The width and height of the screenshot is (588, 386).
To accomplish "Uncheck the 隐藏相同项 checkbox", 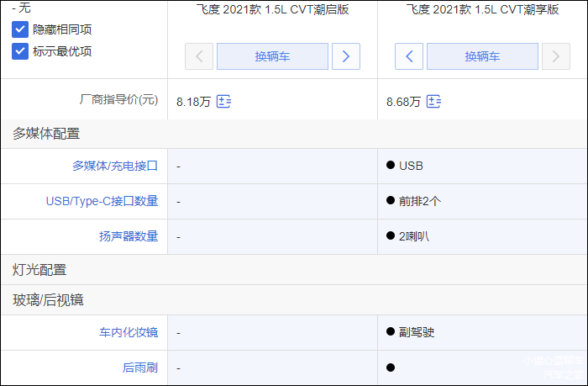I will 21,29.
